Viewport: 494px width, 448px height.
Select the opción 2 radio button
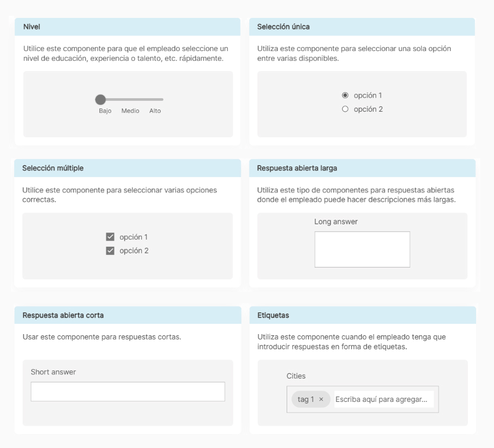[x=345, y=109]
